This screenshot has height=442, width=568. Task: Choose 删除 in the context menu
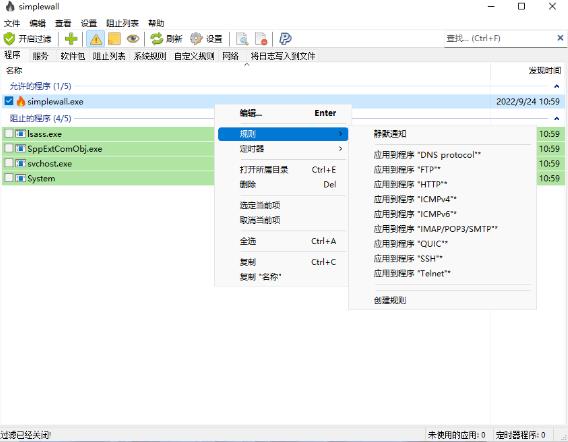283,184
